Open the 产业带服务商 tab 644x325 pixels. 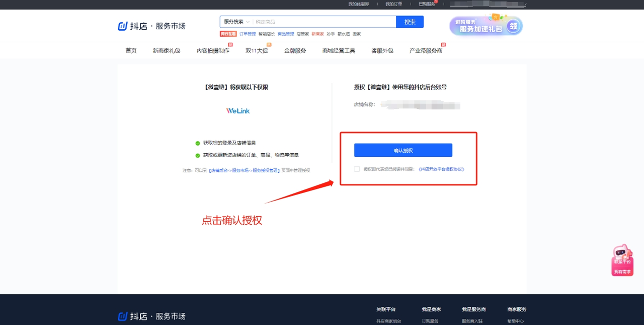click(x=426, y=50)
